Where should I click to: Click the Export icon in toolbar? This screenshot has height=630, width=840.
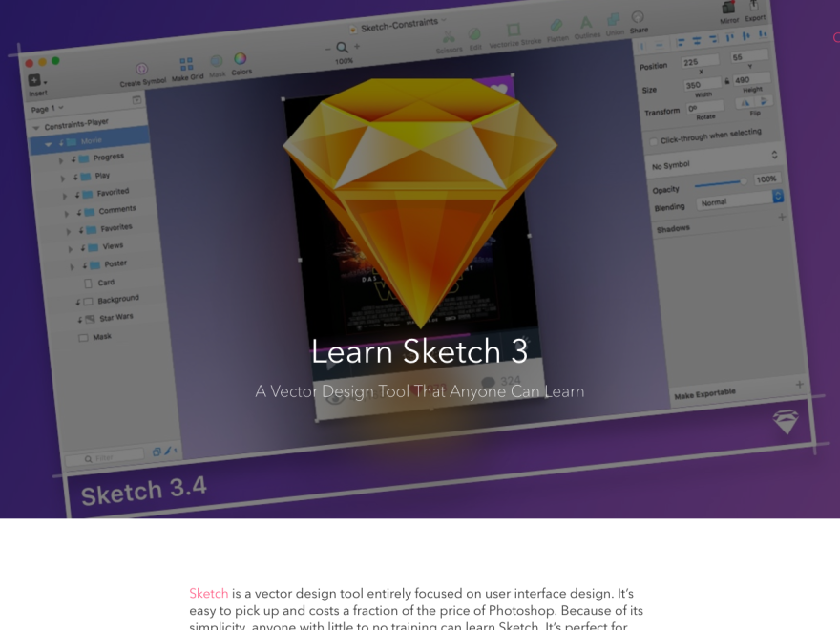pyautogui.click(x=754, y=5)
